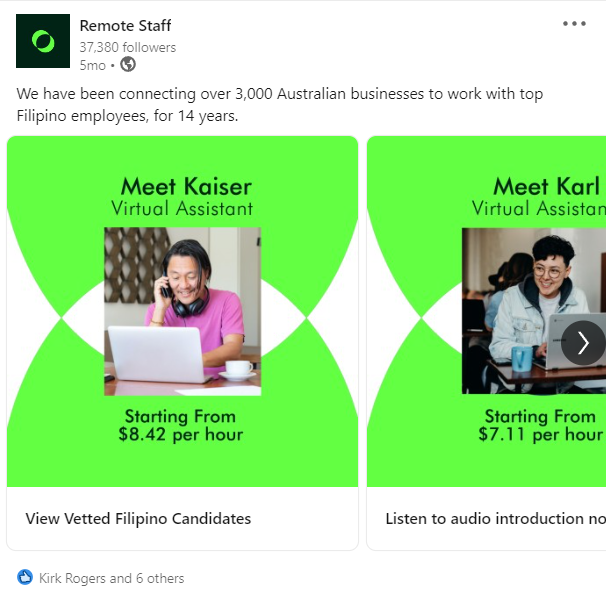This screenshot has width=606, height=592.
Task: Click View Vetted Filipino Candidates link
Action: (138, 519)
